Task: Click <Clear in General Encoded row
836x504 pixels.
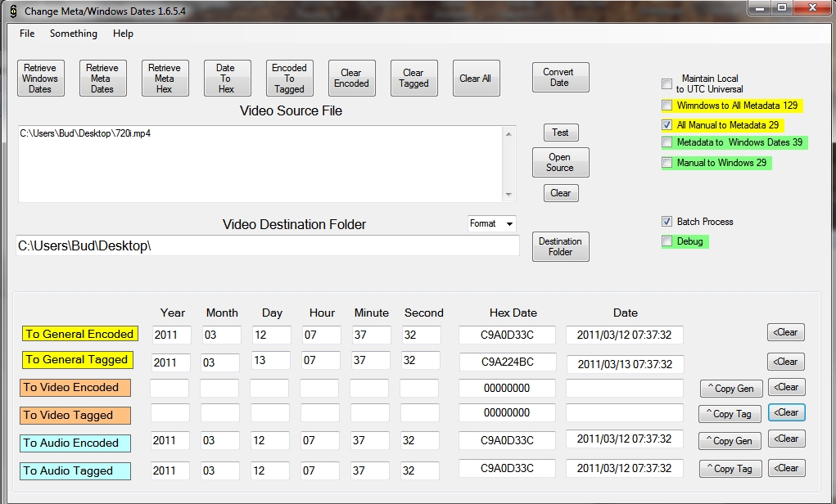Action: [x=786, y=332]
